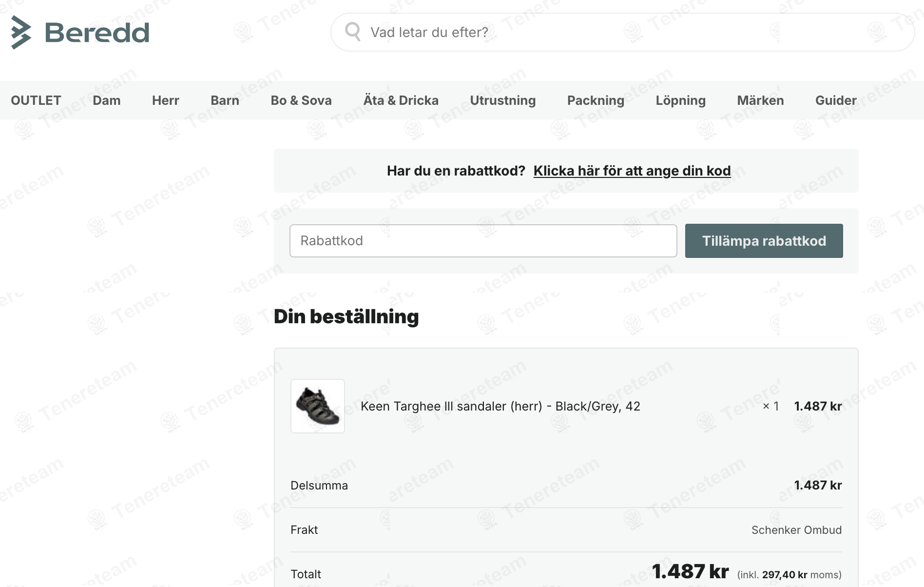This screenshot has height=587, width=924.
Task: Open the Herr category
Action: coord(166,100)
